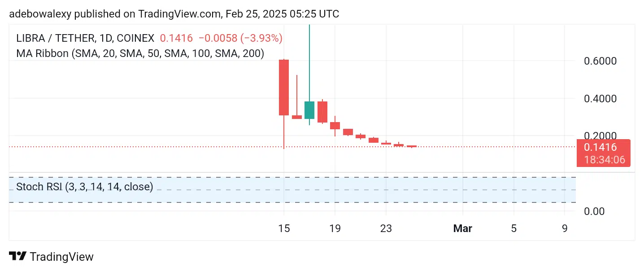Screen dimensions: 644x272
Task: Click the 19 date marker on the time axis
Action: (335, 228)
